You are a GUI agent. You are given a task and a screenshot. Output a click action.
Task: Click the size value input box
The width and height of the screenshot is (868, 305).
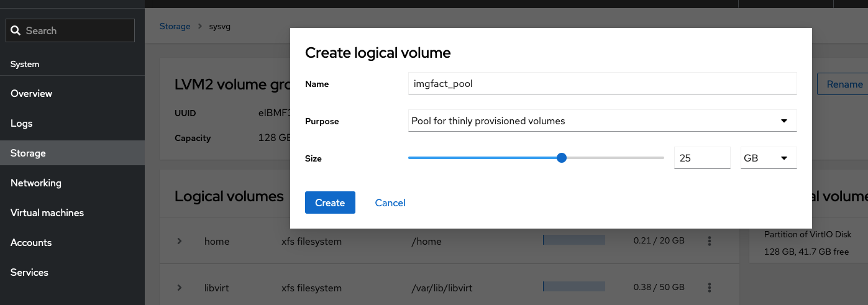701,158
